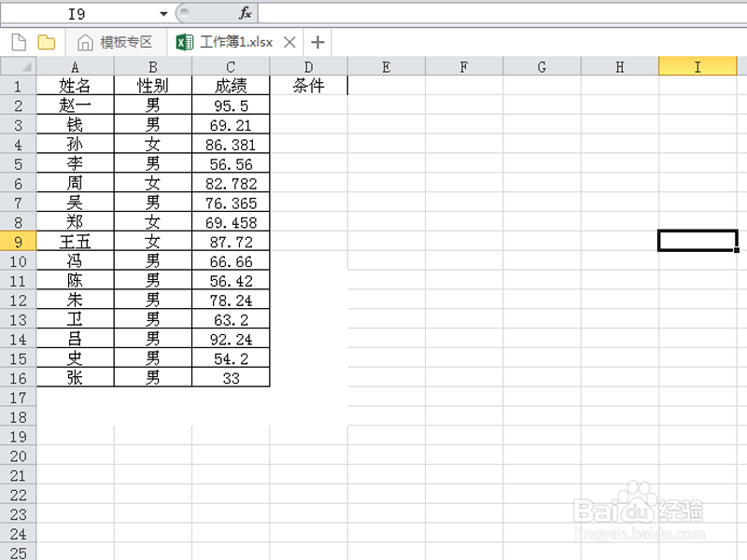Click the cell containing 成绩
The image size is (747, 560).
[231, 86]
